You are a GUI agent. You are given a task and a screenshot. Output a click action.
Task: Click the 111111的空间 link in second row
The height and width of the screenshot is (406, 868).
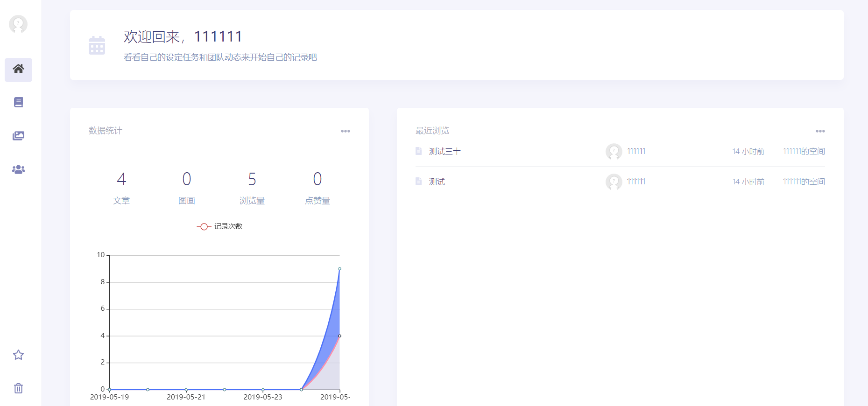(x=804, y=182)
